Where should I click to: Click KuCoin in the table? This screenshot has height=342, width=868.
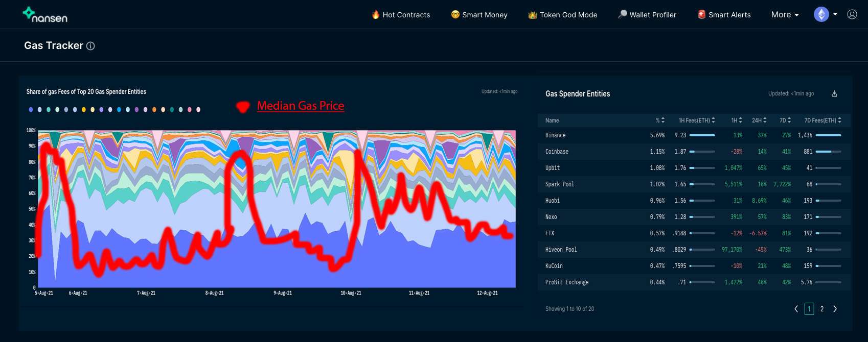pos(554,266)
